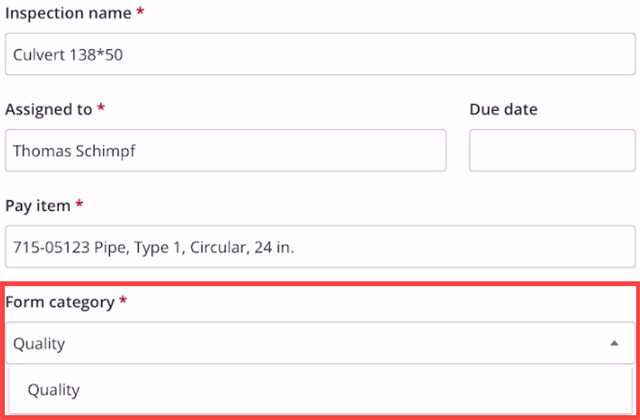Click the Form category label
Image resolution: width=640 pixels, height=420 pixels.
[x=60, y=301]
